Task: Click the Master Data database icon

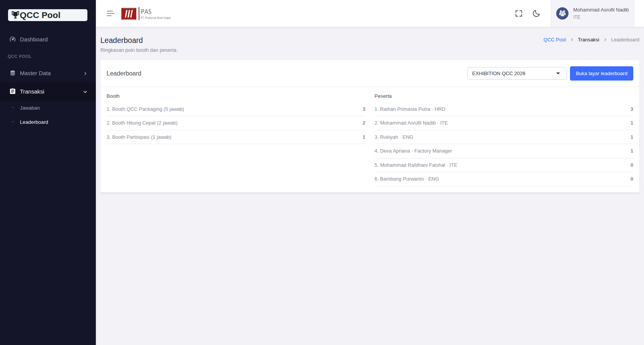Action: coord(13,73)
